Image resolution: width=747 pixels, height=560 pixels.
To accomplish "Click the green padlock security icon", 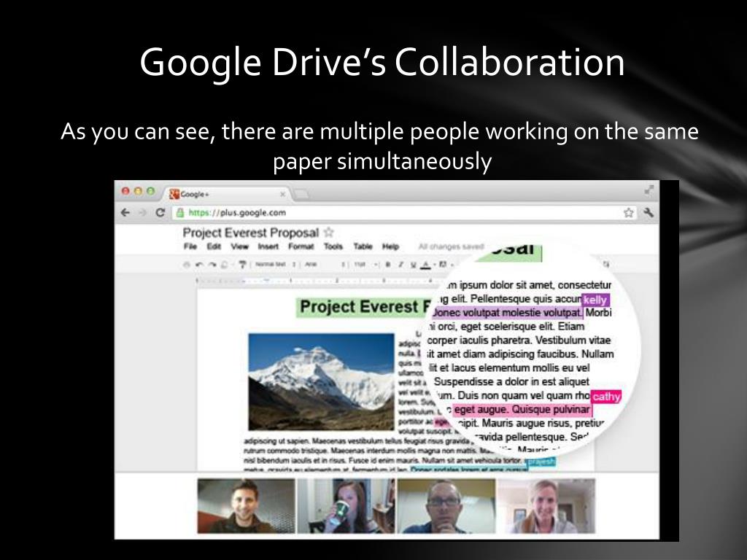I will click(180, 212).
